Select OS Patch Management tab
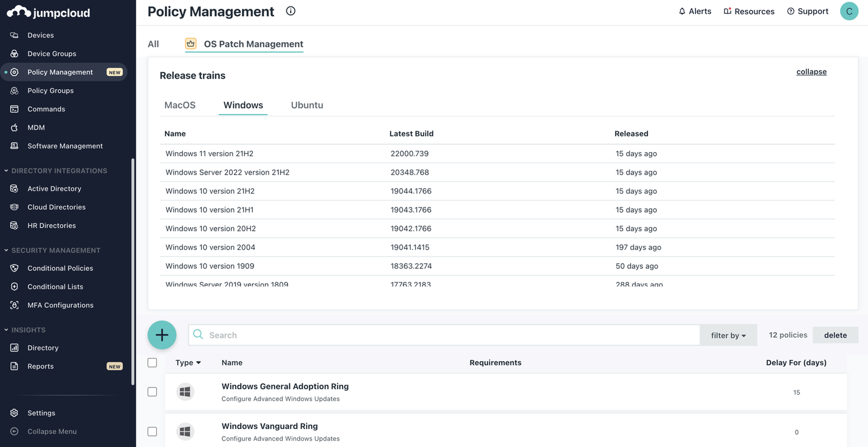 244,44
